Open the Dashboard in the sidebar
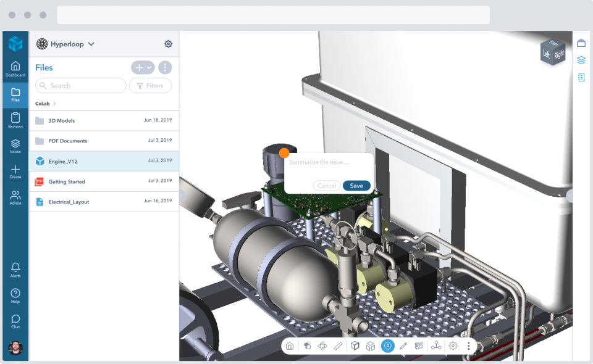This screenshot has width=593, height=364. tap(15, 69)
